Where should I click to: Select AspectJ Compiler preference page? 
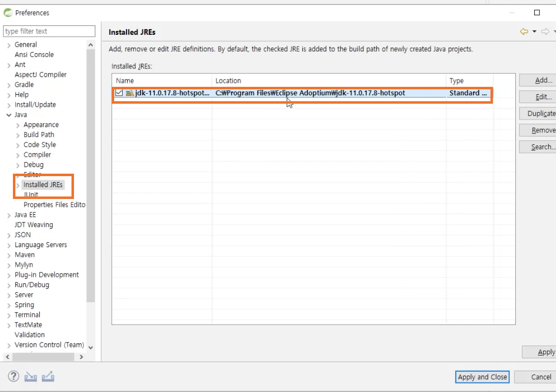[x=40, y=74]
